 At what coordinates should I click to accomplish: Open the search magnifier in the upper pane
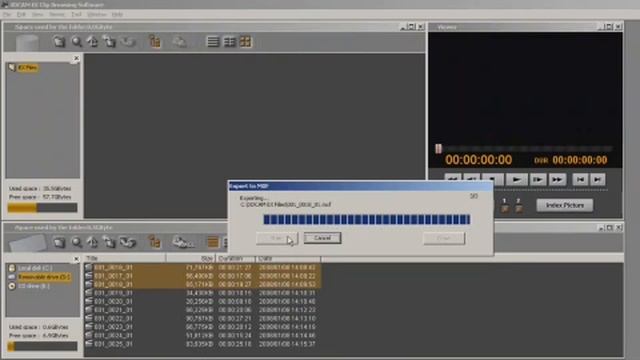(76, 42)
